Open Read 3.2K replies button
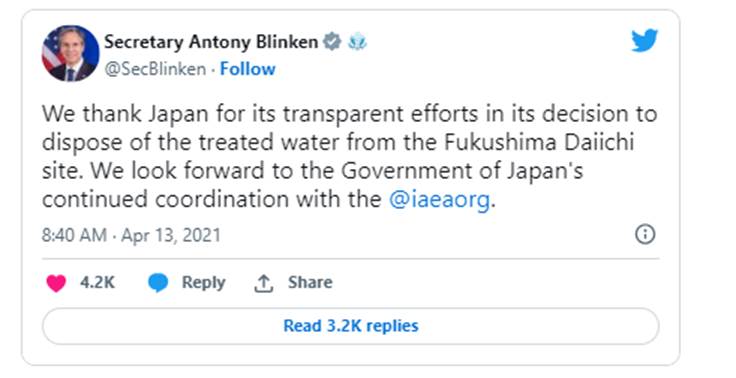The image size is (736, 378). click(351, 326)
